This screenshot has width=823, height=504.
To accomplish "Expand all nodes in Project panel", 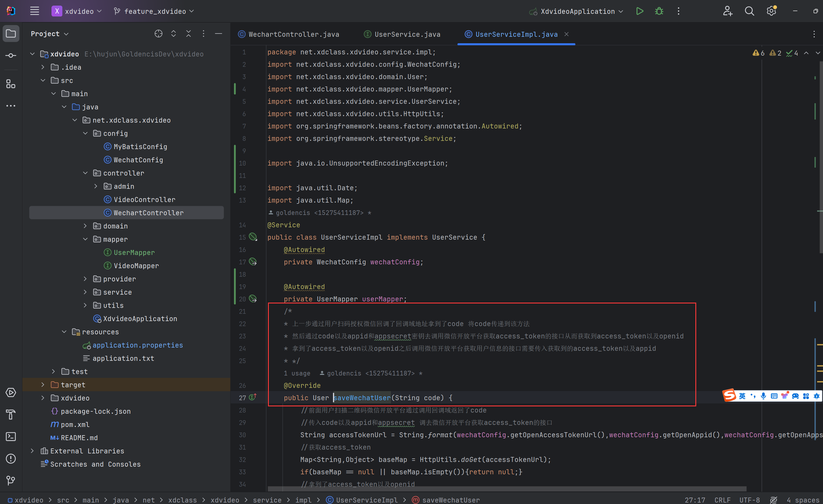I will tap(173, 34).
